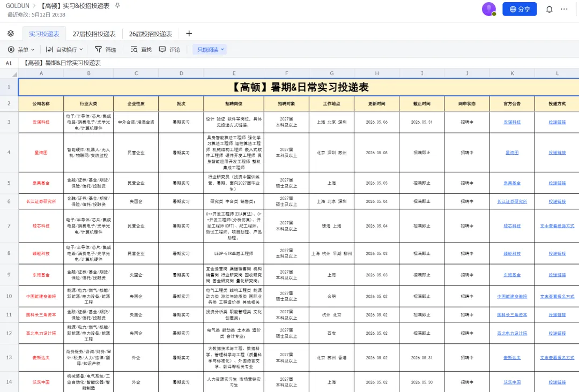Switch to the 26届校招投递表 tab
Viewport: 579px width, 392px height.
click(x=150, y=34)
